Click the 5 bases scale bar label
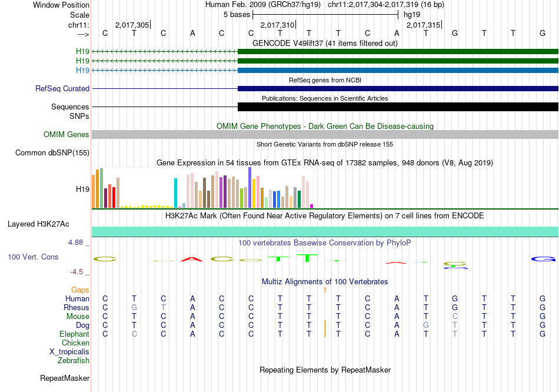The image size is (559, 392). pyautogui.click(x=237, y=15)
